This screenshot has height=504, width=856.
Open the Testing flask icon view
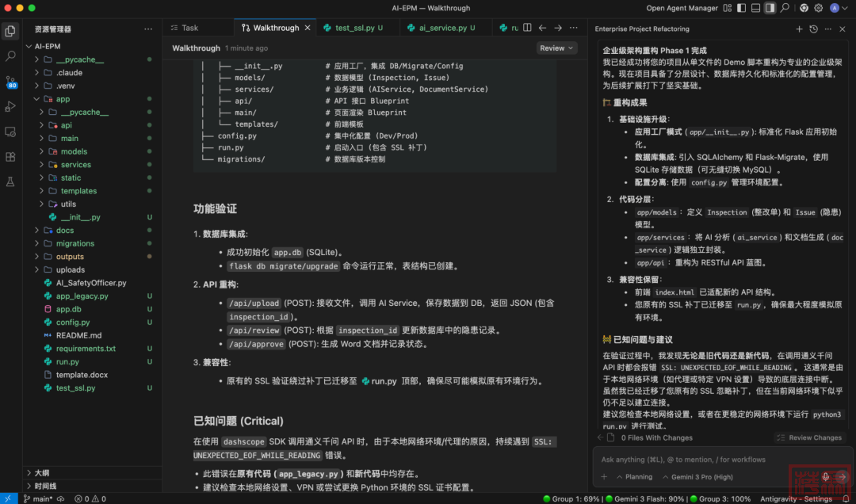(x=10, y=181)
